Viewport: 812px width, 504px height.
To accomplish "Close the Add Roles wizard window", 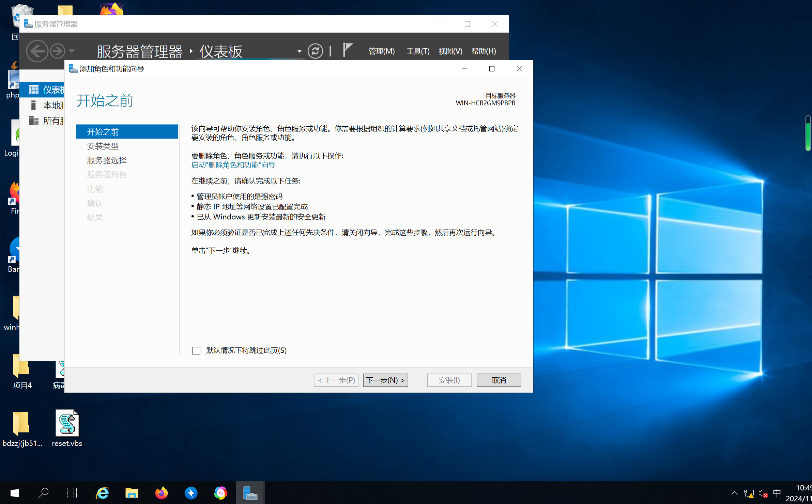I will point(519,69).
